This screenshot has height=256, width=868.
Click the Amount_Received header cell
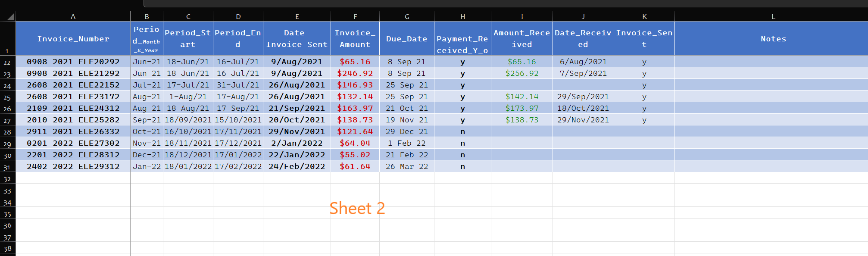coord(522,38)
